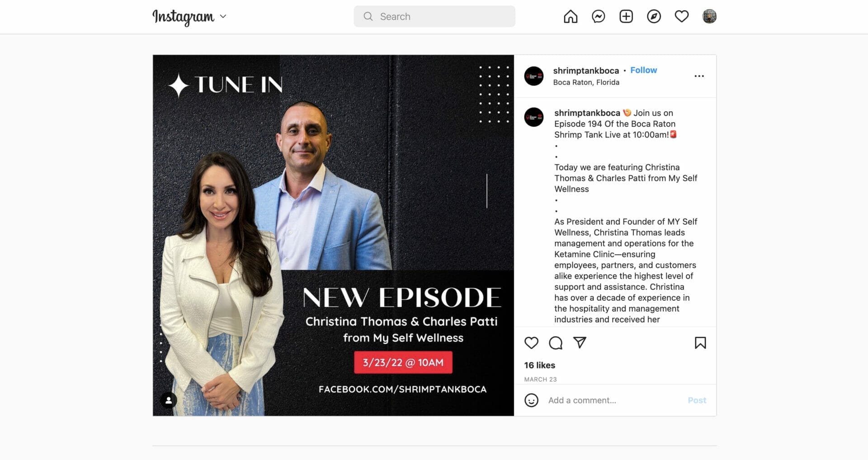
Task: Open shrimptankboca profile from the post header
Action: pos(586,71)
